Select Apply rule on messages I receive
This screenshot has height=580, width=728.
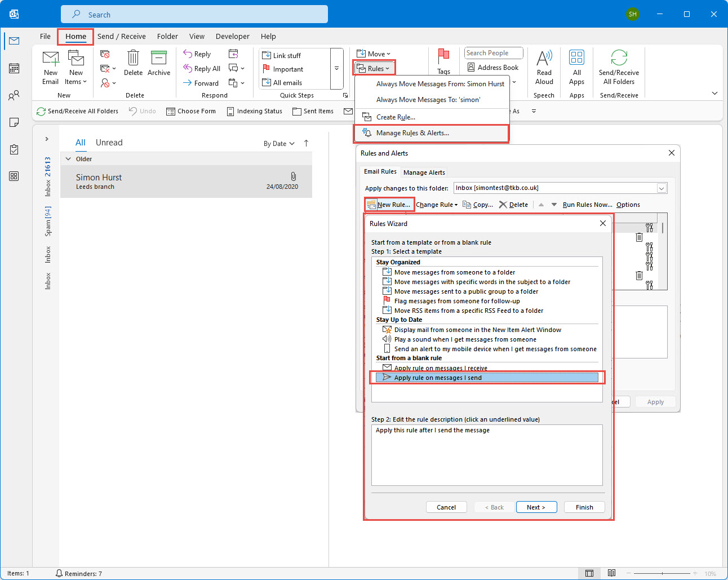pyautogui.click(x=440, y=368)
